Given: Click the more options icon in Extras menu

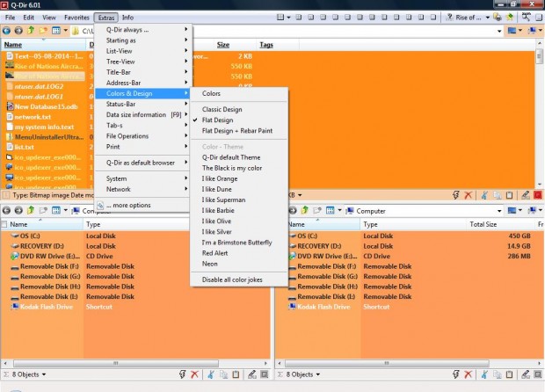Looking at the screenshot, I should [x=100, y=206].
